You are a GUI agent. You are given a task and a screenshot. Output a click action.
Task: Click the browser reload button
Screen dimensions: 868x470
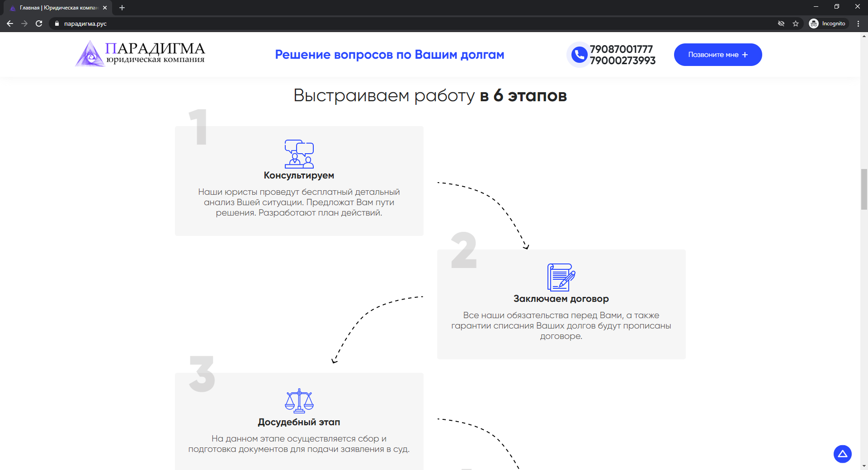[x=39, y=23]
